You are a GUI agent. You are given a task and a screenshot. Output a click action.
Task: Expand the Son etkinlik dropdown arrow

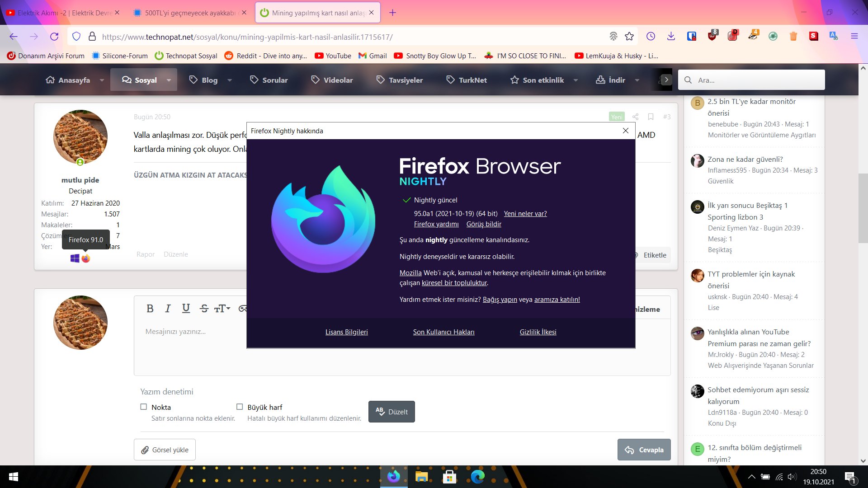pos(576,80)
